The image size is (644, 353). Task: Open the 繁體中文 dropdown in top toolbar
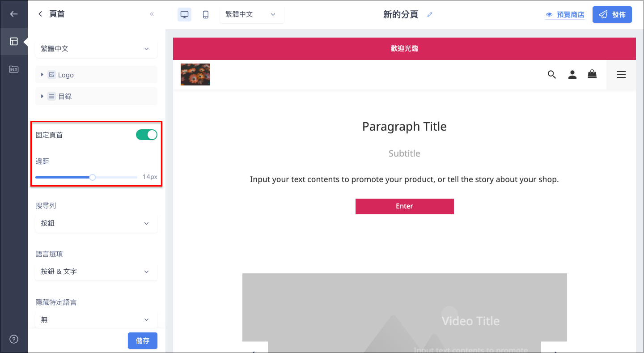click(252, 14)
